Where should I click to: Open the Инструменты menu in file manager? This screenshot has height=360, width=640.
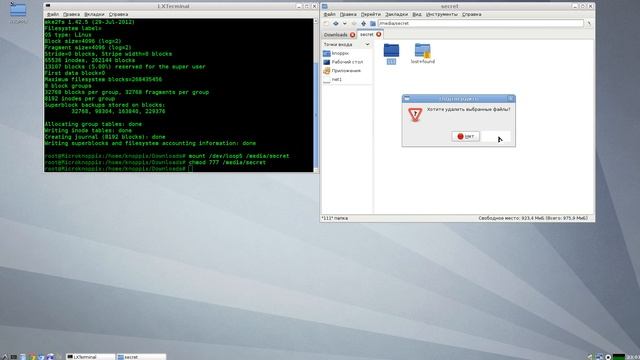[x=442, y=14]
